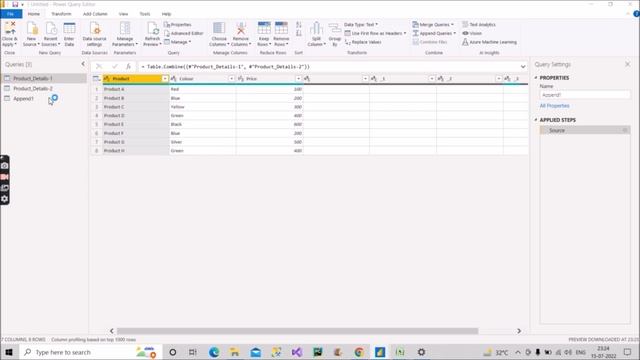The height and width of the screenshot is (360, 640).
Task: Confirm formula with checkmark icon
Action: coord(115,66)
